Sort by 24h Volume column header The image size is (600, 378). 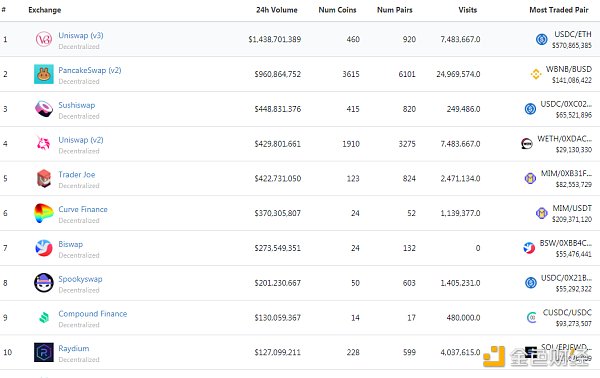[277, 10]
